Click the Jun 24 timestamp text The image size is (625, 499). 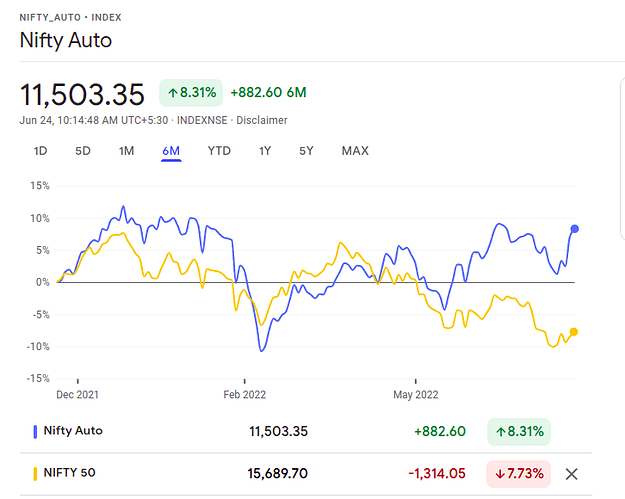pos(94,120)
